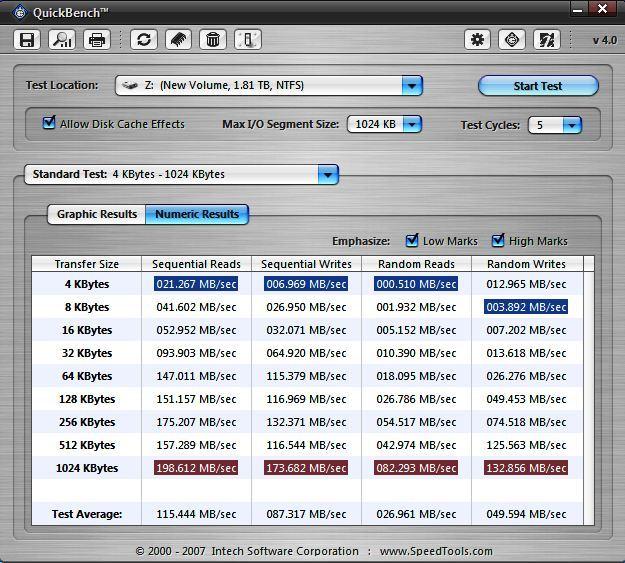625x563 pixels.
Task: Uncheck the Low Marks emphasize option
Action: click(x=412, y=241)
